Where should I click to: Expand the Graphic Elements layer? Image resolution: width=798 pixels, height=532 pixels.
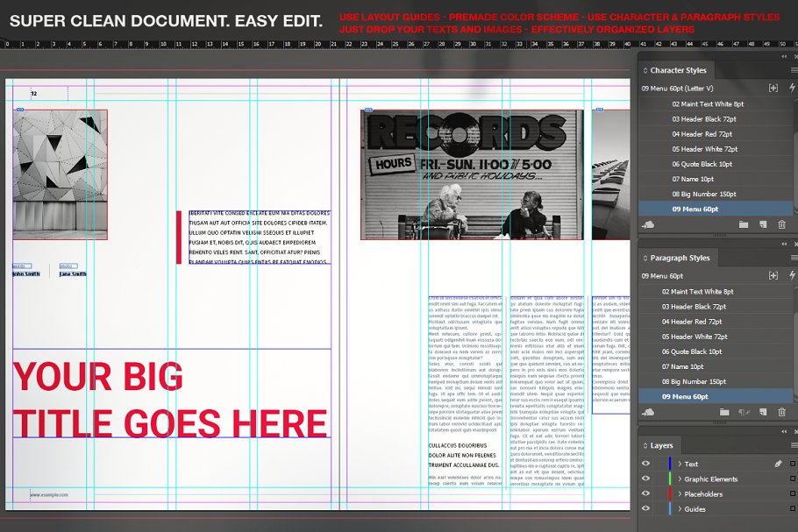pyautogui.click(x=680, y=479)
